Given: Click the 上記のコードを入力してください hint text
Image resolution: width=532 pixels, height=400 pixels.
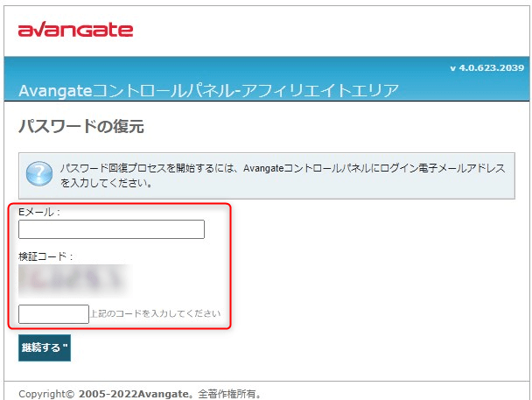Looking at the screenshot, I should coord(156,313).
